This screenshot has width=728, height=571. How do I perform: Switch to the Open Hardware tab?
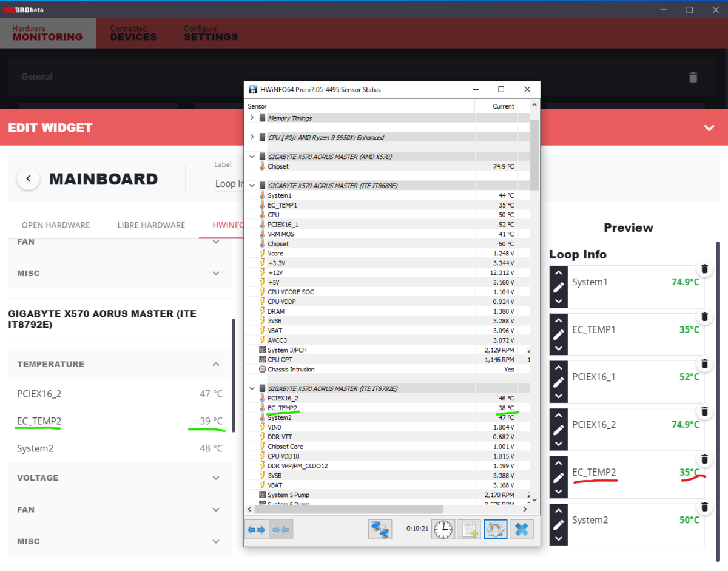(x=56, y=225)
